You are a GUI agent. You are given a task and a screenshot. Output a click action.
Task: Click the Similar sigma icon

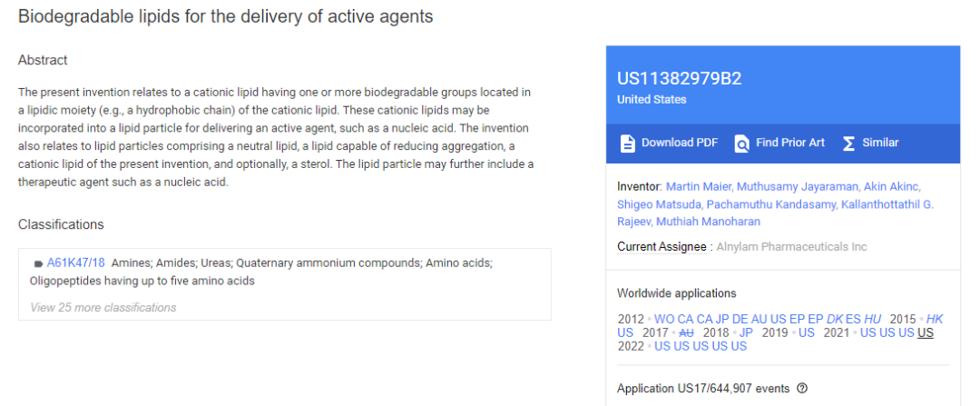(848, 144)
